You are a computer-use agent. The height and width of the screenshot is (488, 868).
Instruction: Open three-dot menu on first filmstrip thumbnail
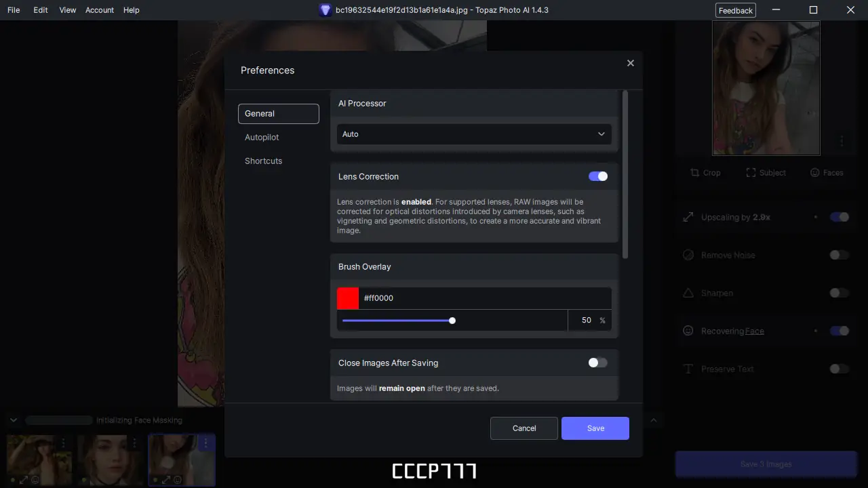click(63, 443)
